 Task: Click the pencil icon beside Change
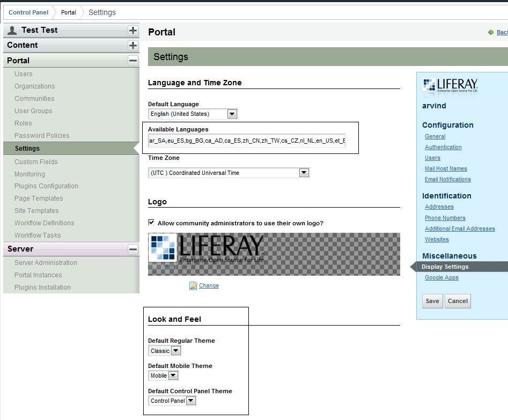tap(193, 286)
